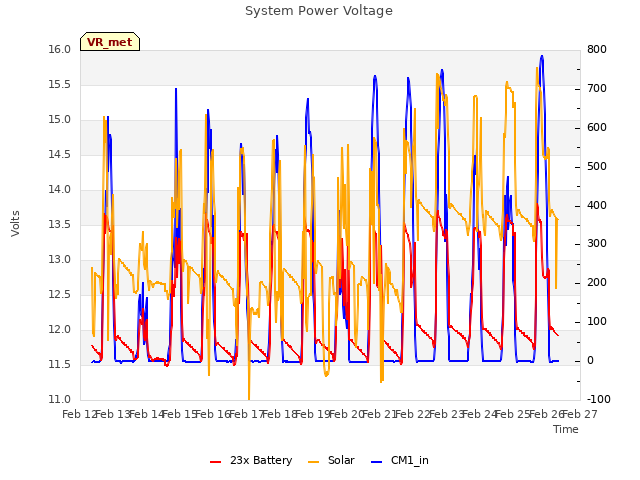
Task: Click the 0 right axis value
Action: tap(590, 361)
